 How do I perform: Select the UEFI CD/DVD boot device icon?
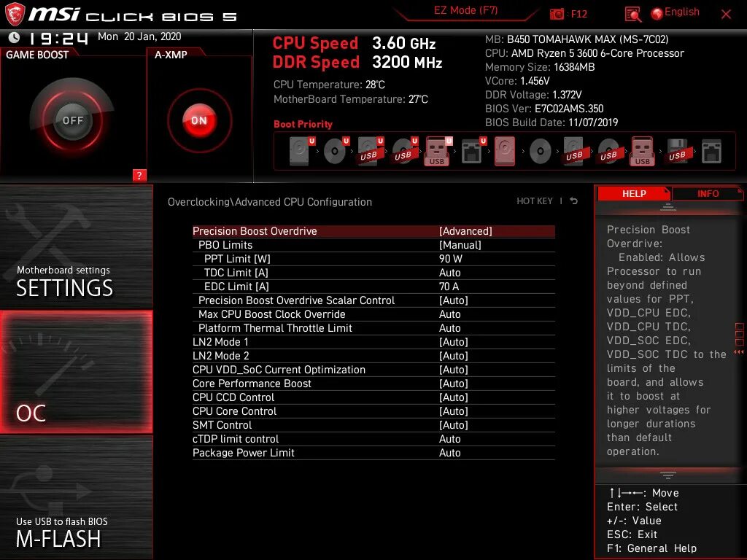click(336, 151)
